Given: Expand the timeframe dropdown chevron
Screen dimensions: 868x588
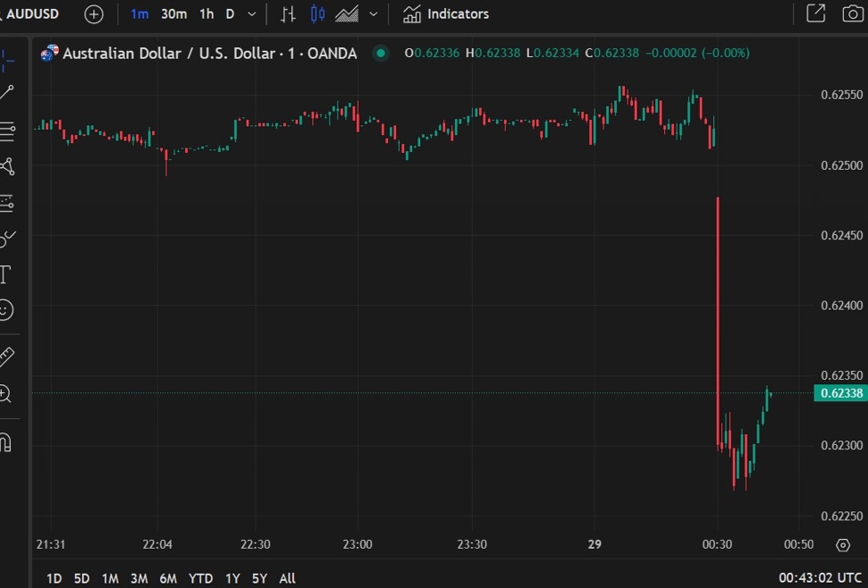Looking at the screenshot, I should pyautogui.click(x=250, y=13).
